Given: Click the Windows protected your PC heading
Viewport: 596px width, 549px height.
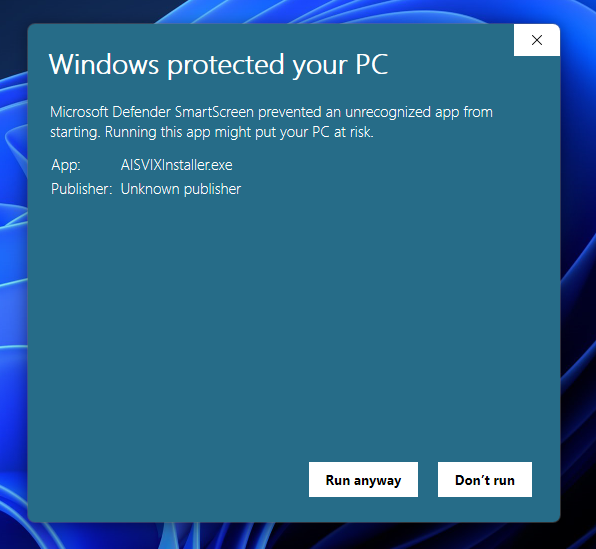Looking at the screenshot, I should 219,65.
